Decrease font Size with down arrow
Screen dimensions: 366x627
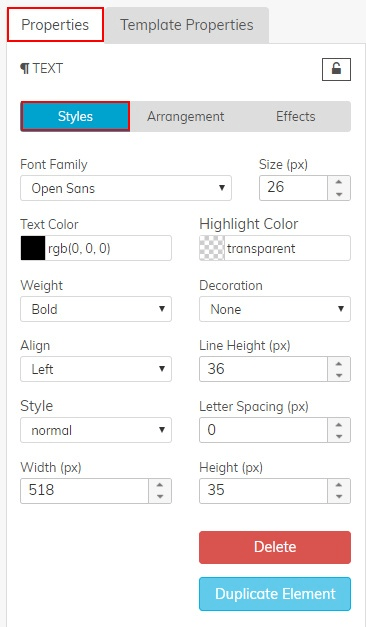point(339,194)
